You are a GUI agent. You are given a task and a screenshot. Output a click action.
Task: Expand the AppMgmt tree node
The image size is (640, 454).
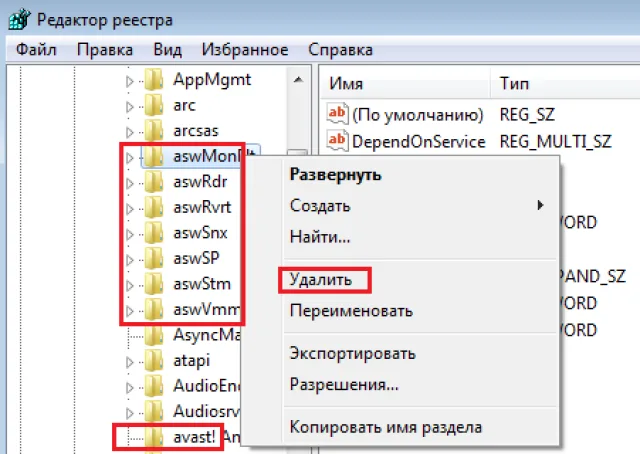point(130,81)
